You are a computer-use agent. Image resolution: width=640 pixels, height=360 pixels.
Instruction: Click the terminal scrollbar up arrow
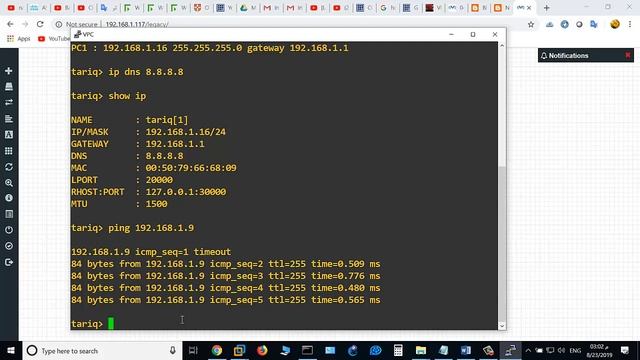point(502,46)
